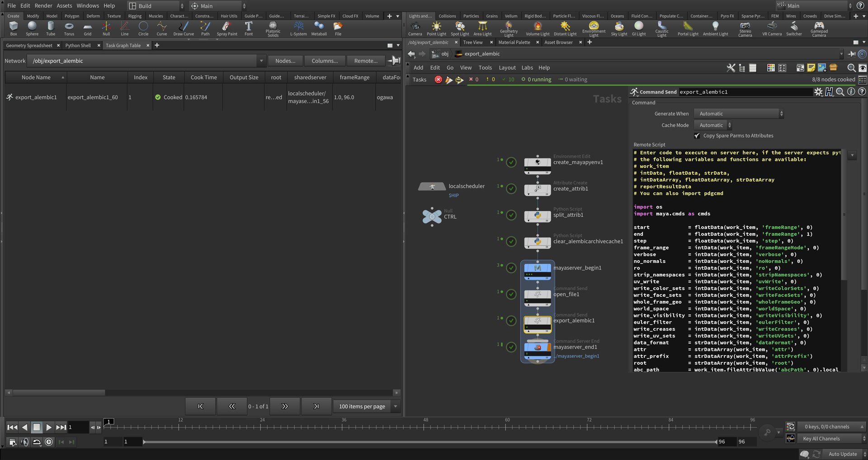
Task: Switch to Geometry Spreadsheet tab
Action: (29, 45)
